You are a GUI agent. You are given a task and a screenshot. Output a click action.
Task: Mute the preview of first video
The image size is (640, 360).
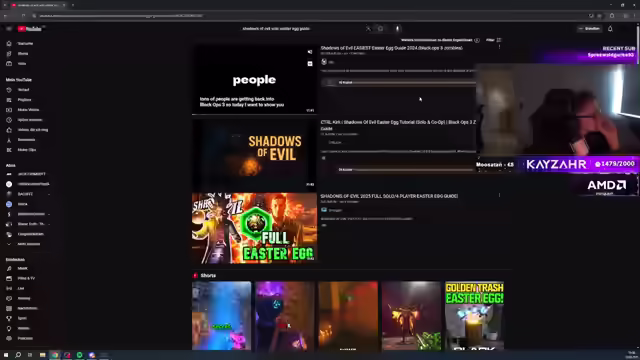click(x=310, y=52)
